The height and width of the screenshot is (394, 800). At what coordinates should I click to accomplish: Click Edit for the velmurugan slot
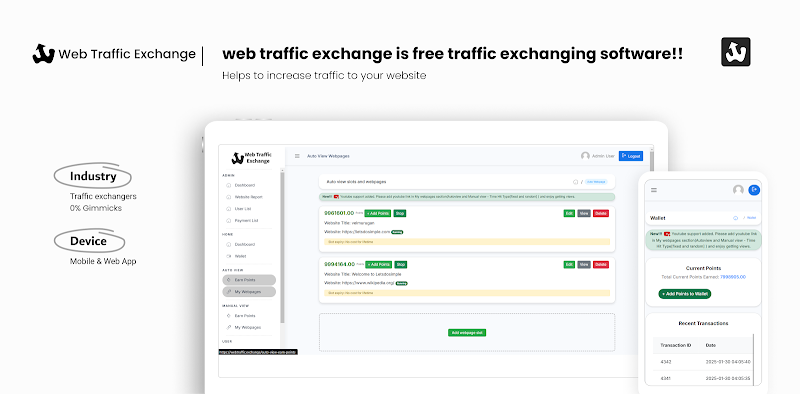pyautogui.click(x=569, y=213)
